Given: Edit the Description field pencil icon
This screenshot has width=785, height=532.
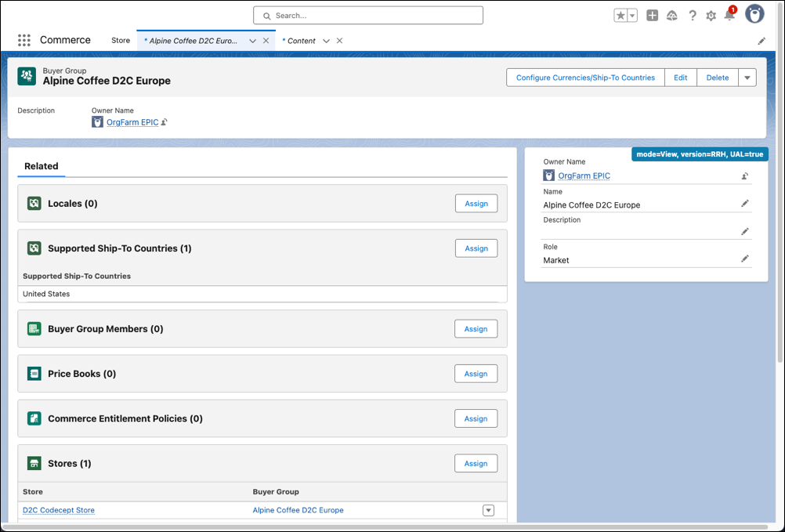Looking at the screenshot, I should [745, 231].
